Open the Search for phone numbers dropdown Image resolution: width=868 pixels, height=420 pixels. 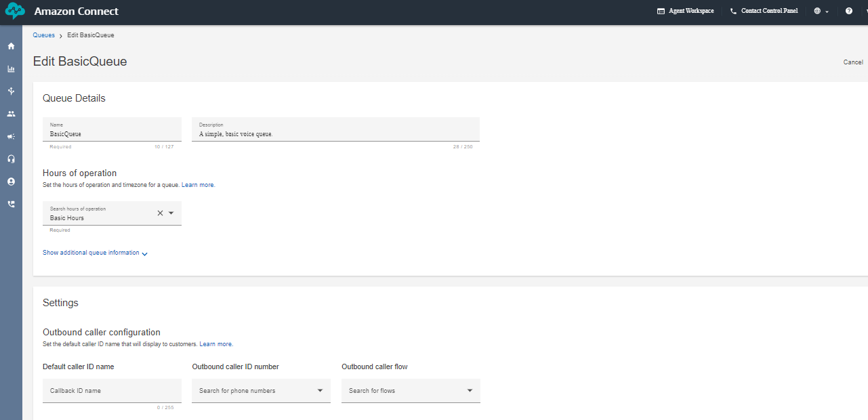(x=261, y=391)
